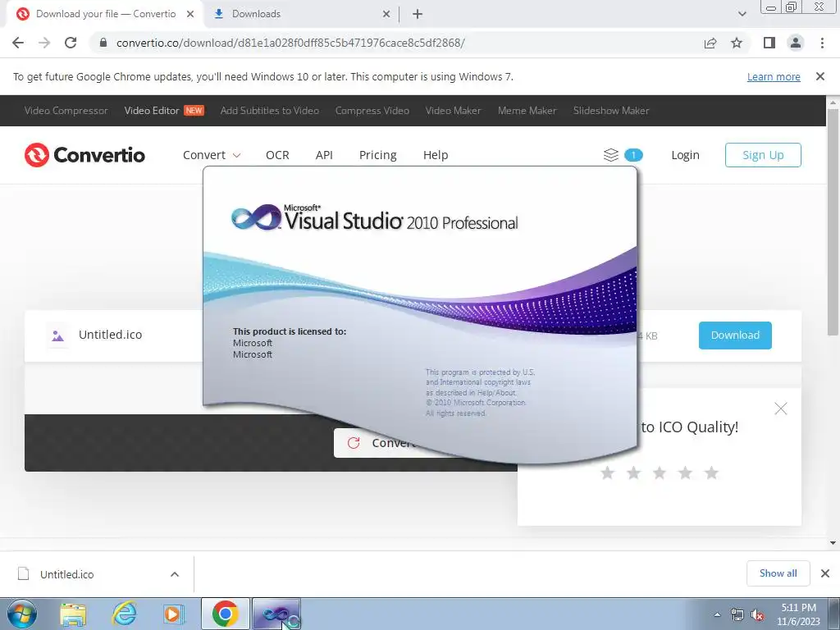The width and height of the screenshot is (840, 630).
Task: Share this page via the share icon
Action: pos(710,43)
